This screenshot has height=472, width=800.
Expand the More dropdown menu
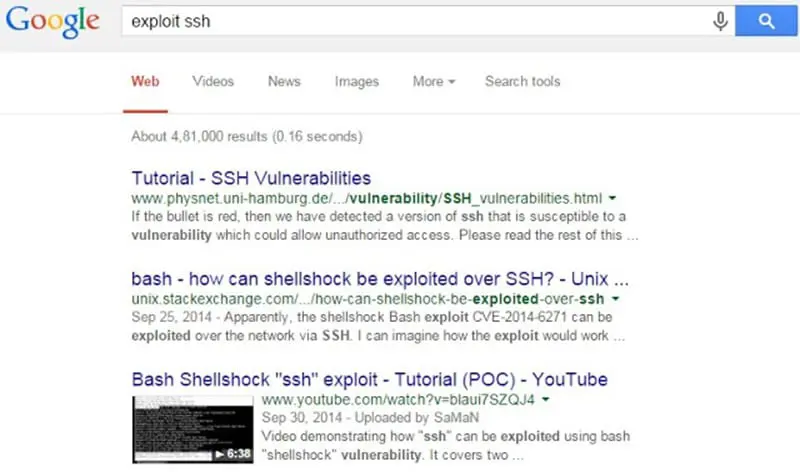[x=434, y=81]
